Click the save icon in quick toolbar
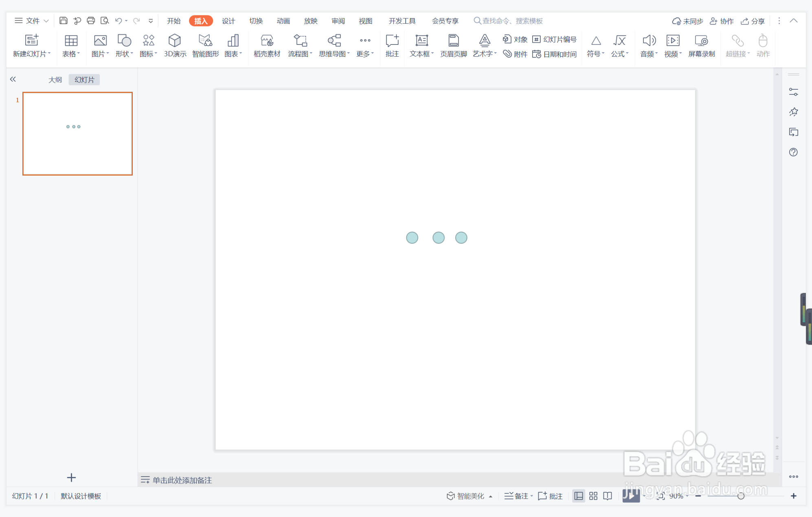The width and height of the screenshot is (812, 517). pos(63,21)
